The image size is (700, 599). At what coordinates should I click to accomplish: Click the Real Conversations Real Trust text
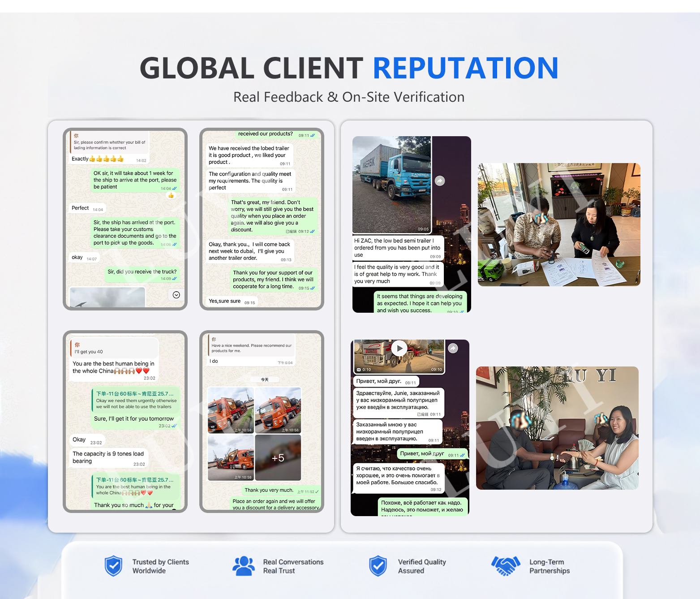pyautogui.click(x=293, y=566)
